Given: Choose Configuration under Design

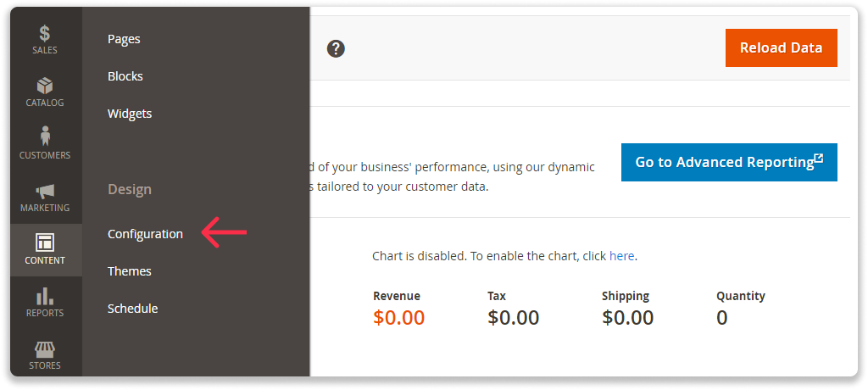Looking at the screenshot, I should coord(145,234).
